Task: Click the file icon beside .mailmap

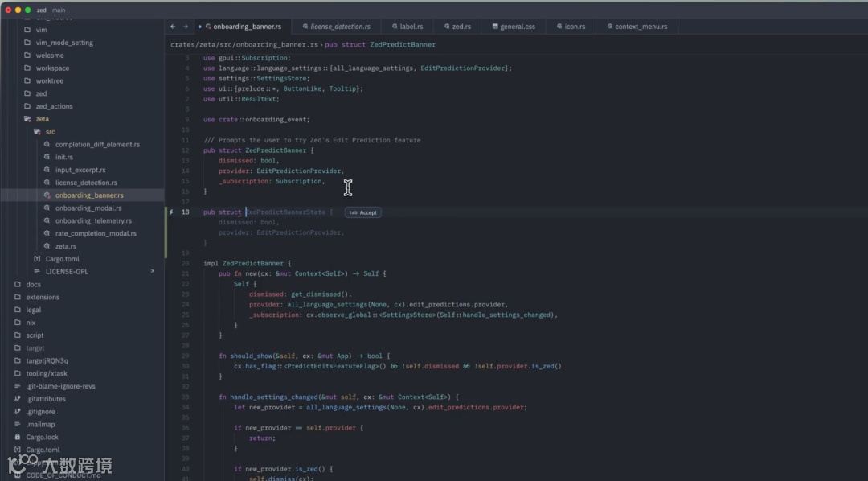Action: [x=18, y=425]
